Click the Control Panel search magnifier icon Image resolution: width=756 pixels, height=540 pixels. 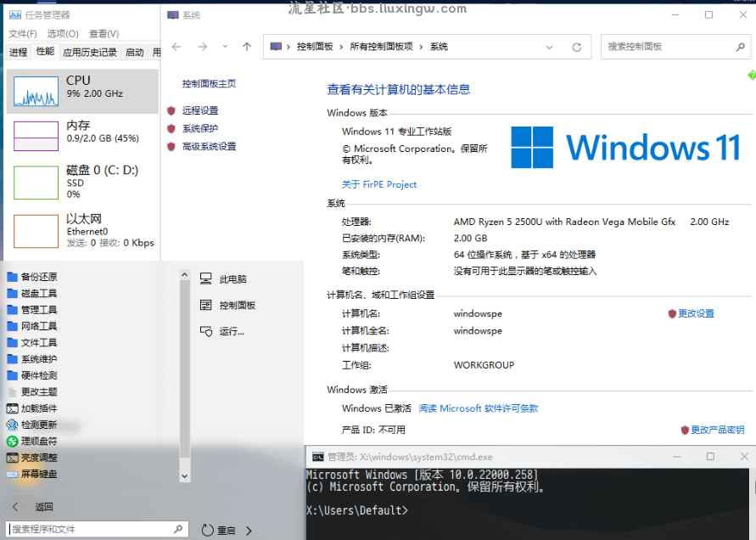point(741,47)
